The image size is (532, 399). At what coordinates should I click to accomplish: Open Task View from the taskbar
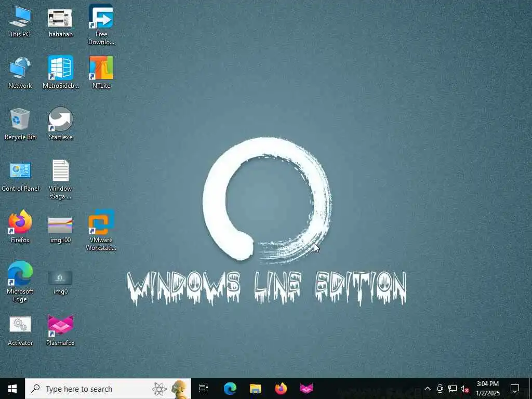(x=204, y=389)
